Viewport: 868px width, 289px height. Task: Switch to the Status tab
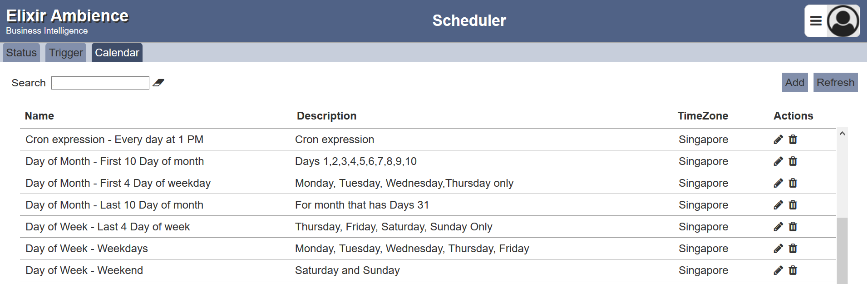21,53
